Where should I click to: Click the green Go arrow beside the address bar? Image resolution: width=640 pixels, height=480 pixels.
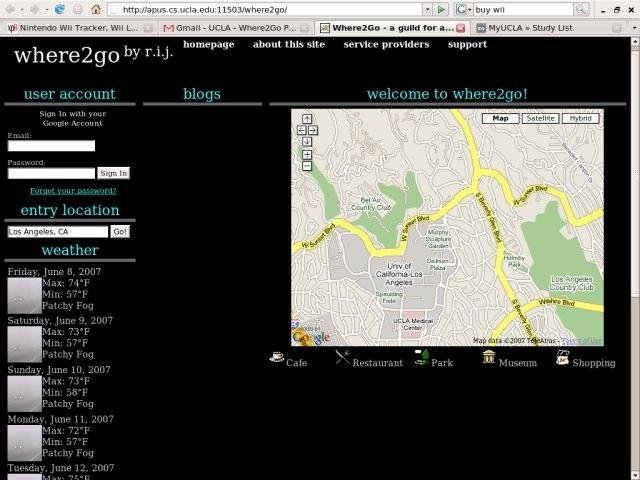(x=441, y=9)
